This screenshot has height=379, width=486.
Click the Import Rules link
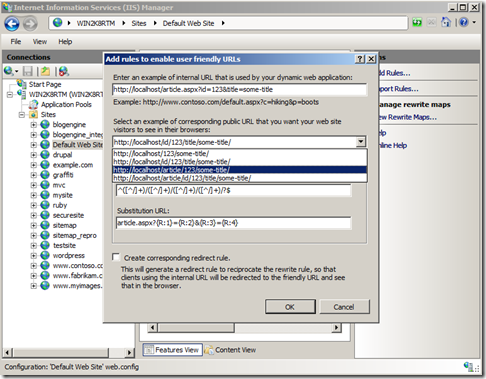coord(398,89)
